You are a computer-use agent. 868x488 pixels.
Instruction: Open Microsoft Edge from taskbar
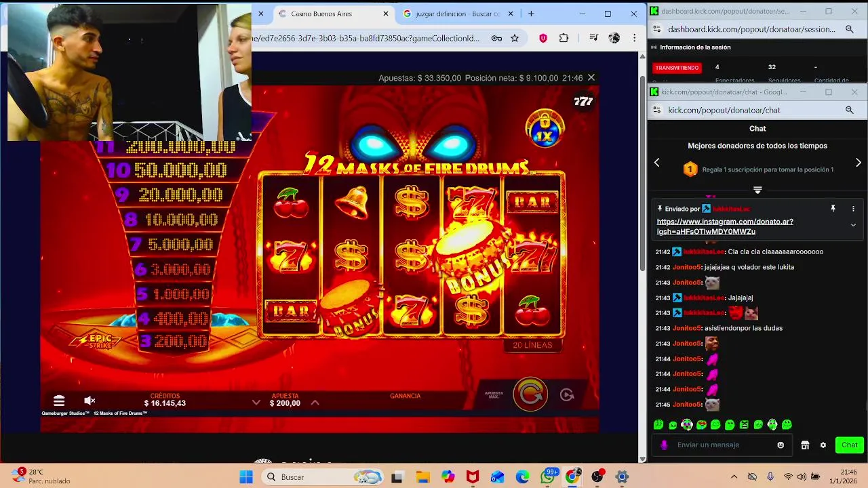click(x=522, y=477)
